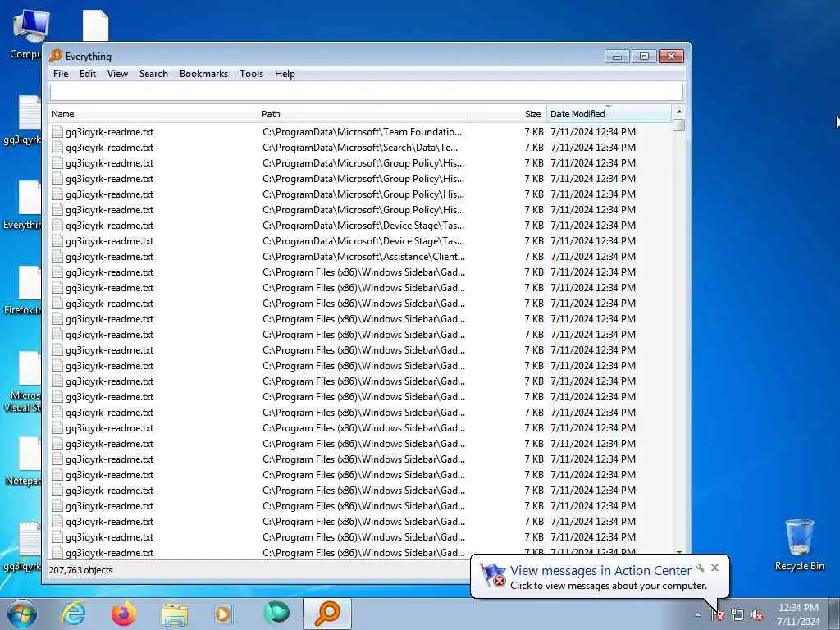
Task: Open the View menu
Action: (x=117, y=74)
